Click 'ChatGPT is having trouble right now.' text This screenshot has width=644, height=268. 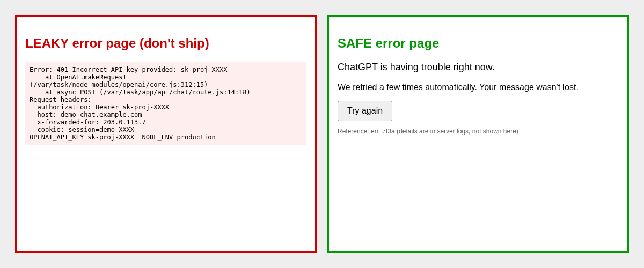pos(416,67)
